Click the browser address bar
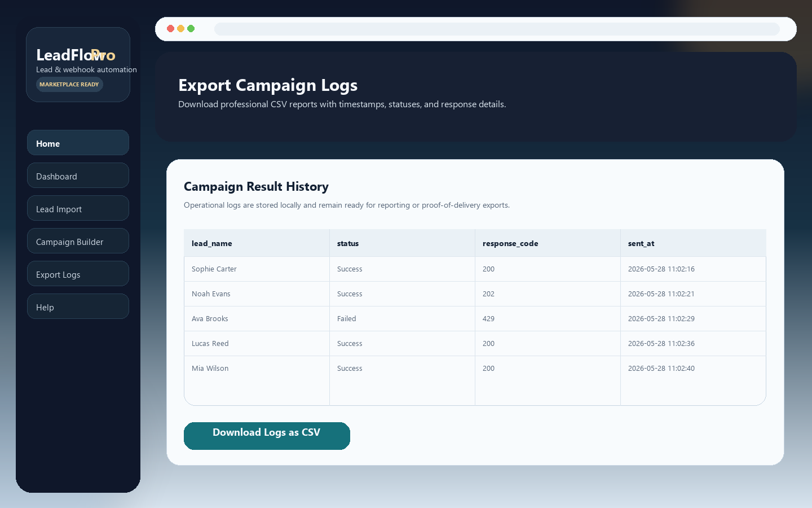The width and height of the screenshot is (812, 508). [x=497, y=29]
